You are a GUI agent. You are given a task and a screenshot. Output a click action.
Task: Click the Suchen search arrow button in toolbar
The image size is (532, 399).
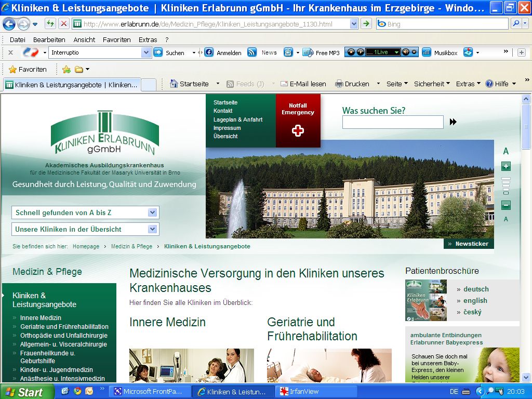pos(158,52)
